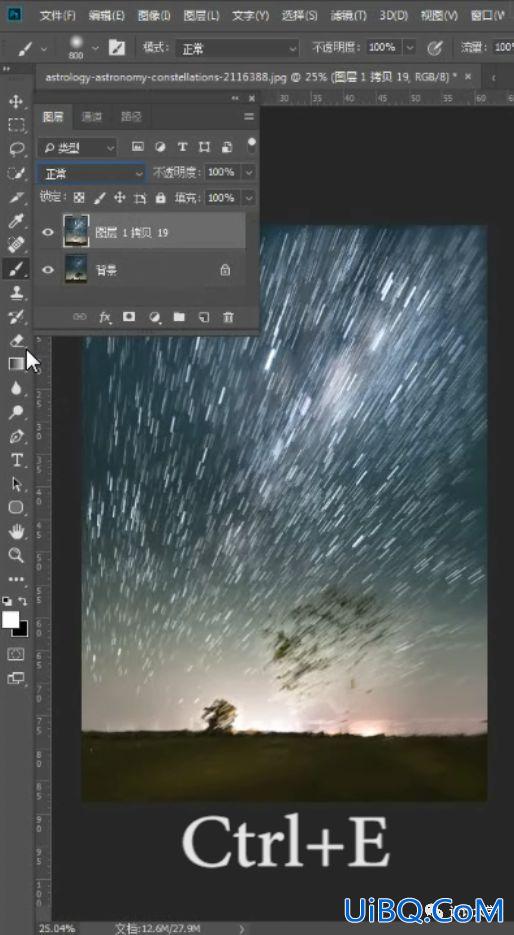
Task: Open the 文件(F) menu
Action: pos(58,16)
